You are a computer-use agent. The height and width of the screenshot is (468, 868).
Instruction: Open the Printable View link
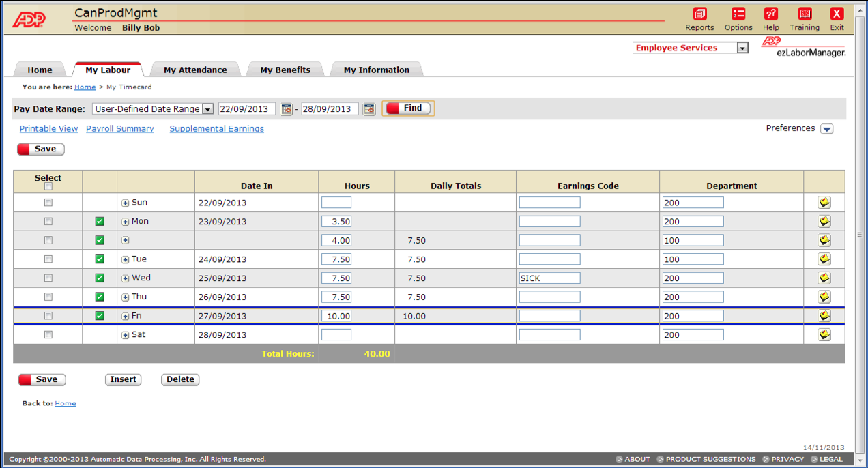pyautogui.click(x=48, y=129)
